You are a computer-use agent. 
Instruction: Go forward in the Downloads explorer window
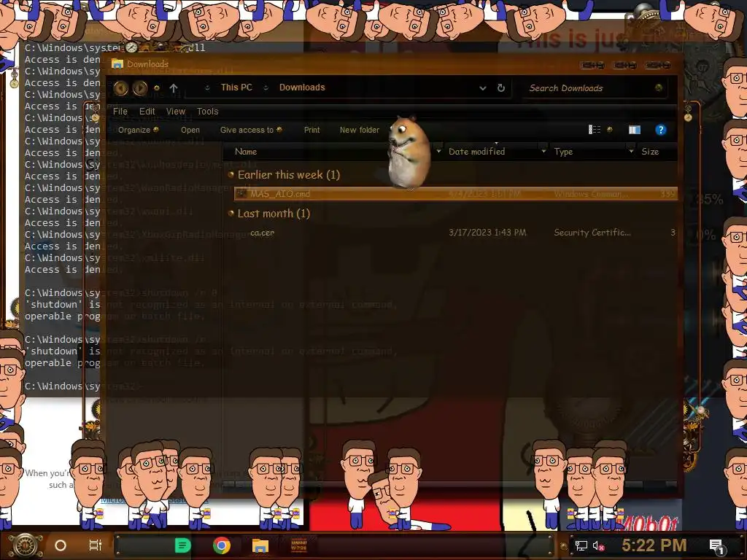coord(139,88)
